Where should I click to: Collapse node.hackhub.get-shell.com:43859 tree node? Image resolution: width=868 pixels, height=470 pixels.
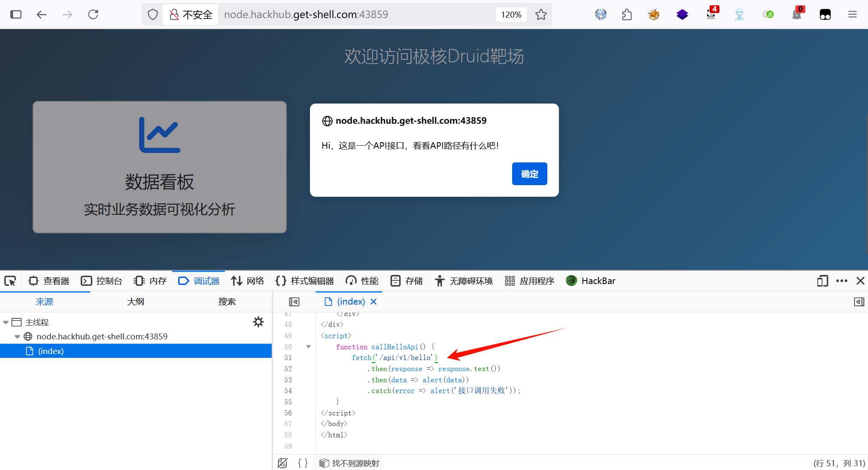click(17, 337)
